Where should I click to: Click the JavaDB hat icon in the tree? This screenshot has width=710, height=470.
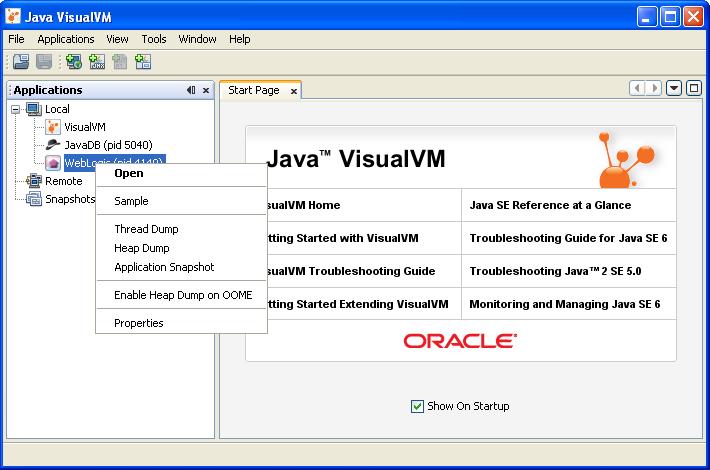(x=53, y=145)
